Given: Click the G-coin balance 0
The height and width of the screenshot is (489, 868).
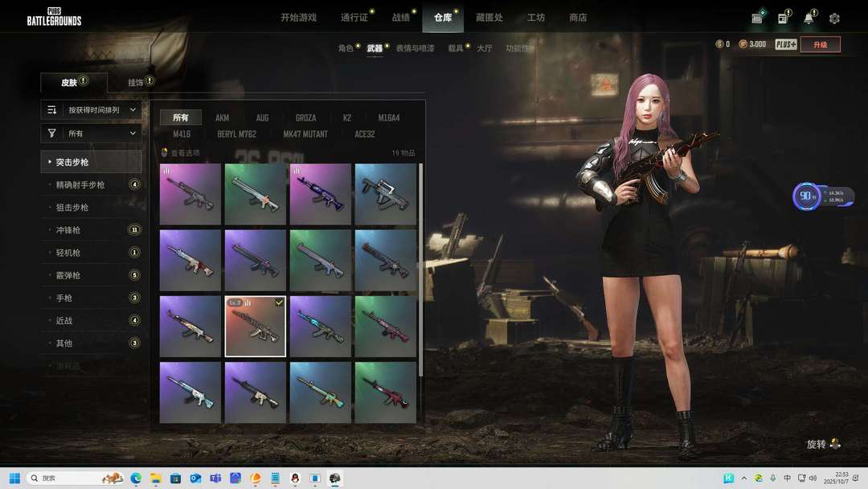Looking at the screenshot, I should (723, 44).
